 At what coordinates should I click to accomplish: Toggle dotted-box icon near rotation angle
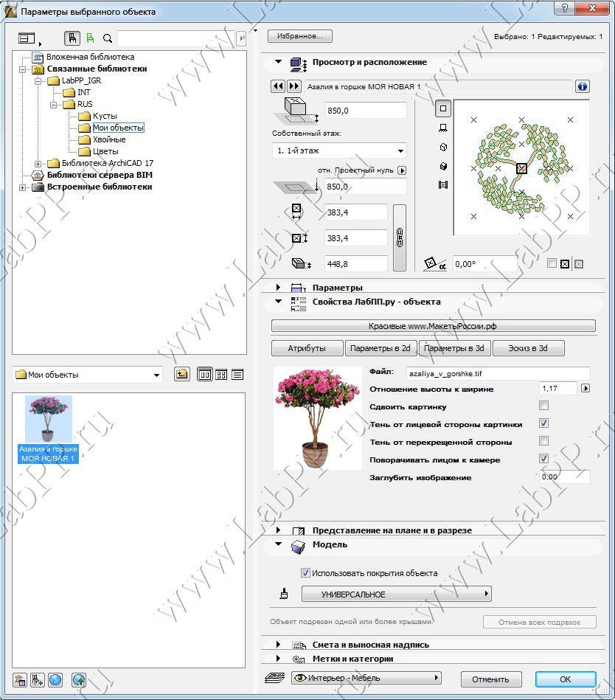[579, 264]
